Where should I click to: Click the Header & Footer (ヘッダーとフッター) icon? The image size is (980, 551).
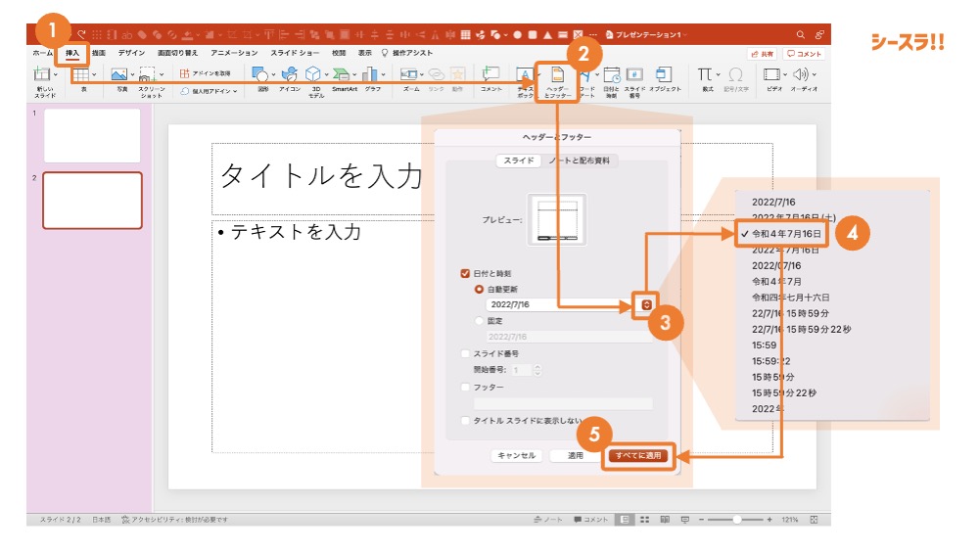557,75
